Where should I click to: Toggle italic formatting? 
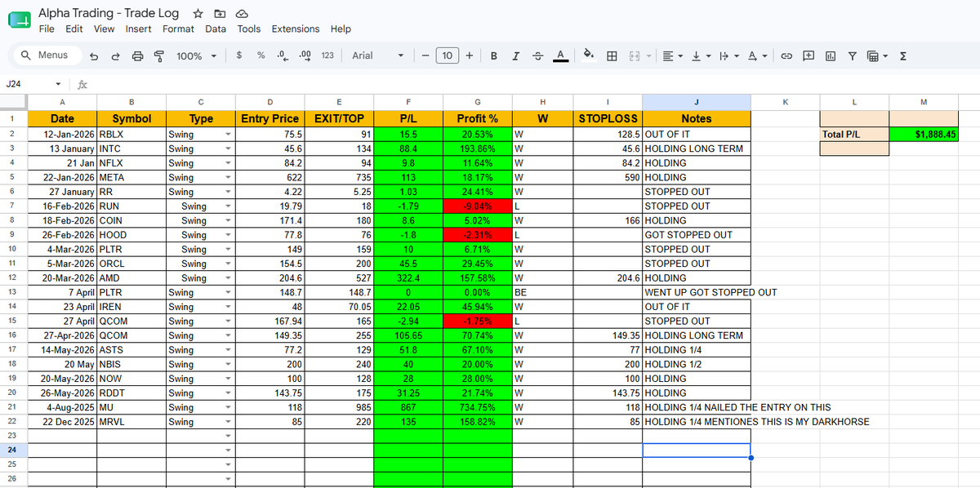click(x=515, y=55)
